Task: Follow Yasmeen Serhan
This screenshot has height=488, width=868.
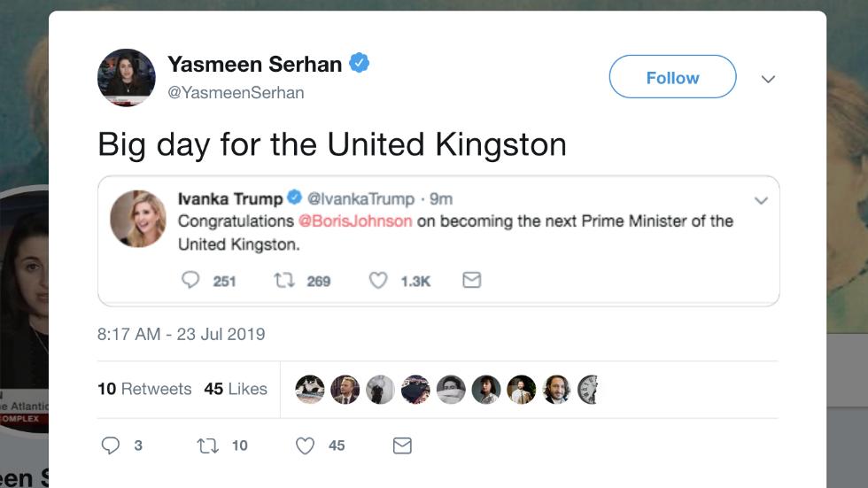Action: coord(672,77)
